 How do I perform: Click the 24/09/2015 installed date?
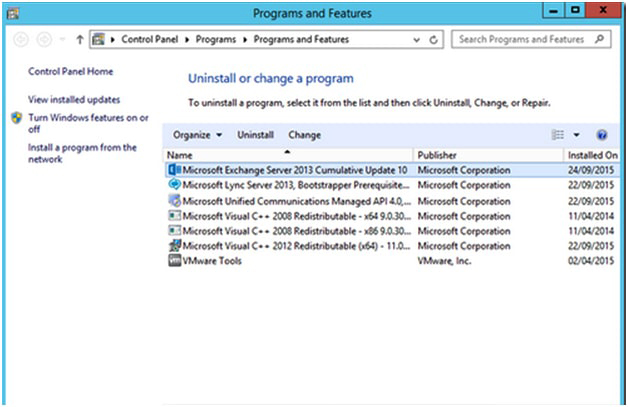pos(591,170)
